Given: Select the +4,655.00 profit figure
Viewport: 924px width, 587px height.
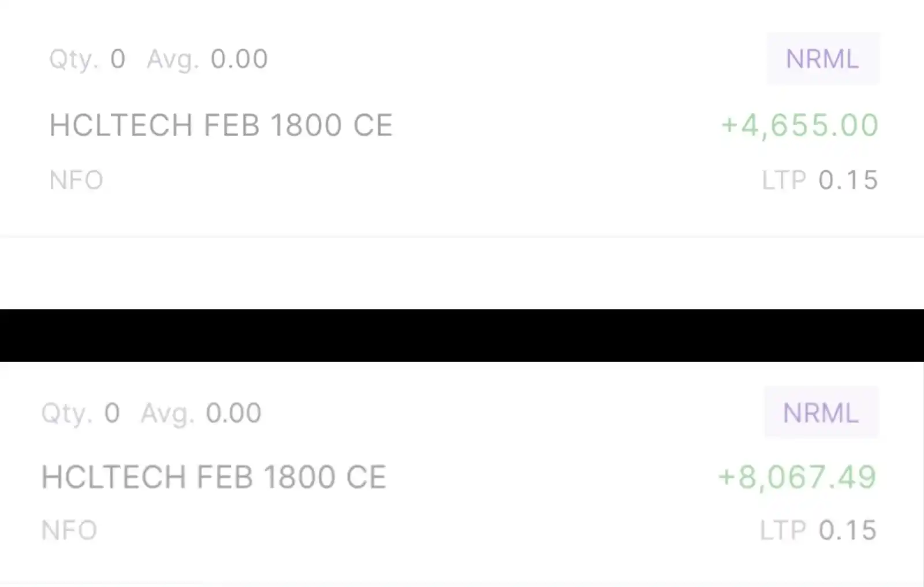Looking at the screenshot, I should point(800,125).
